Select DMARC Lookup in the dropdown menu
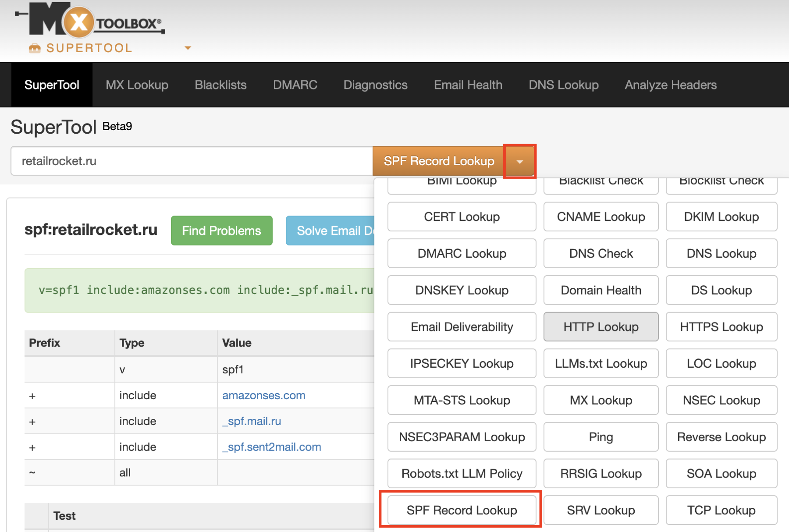The height and width of the screenshot is (532, 789). (x=462, y=253)
